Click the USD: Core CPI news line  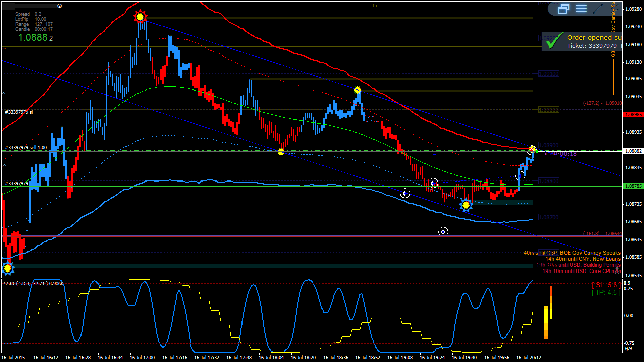coord(582,271)
